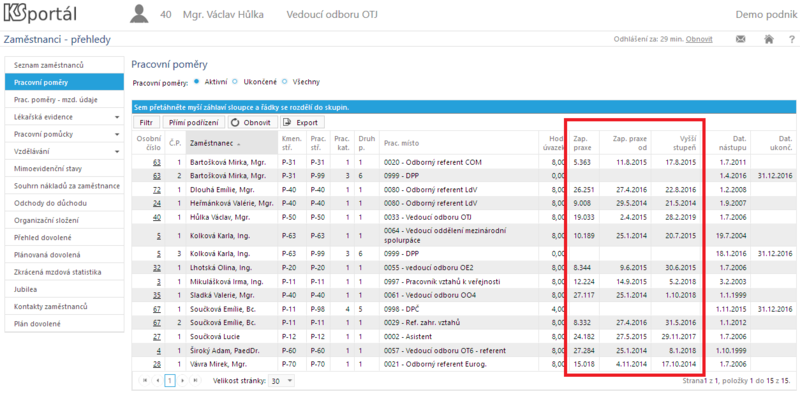Go to the first page with pager icon
Screen dimensions: 800x394
tap(144, 381)
